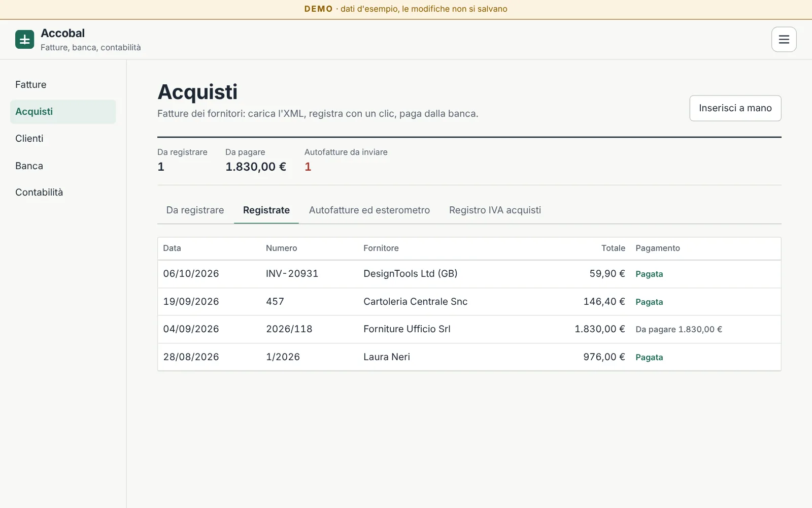
Task: Click the Totale column header
Action: pyautogui.click(x=613, y=248)
